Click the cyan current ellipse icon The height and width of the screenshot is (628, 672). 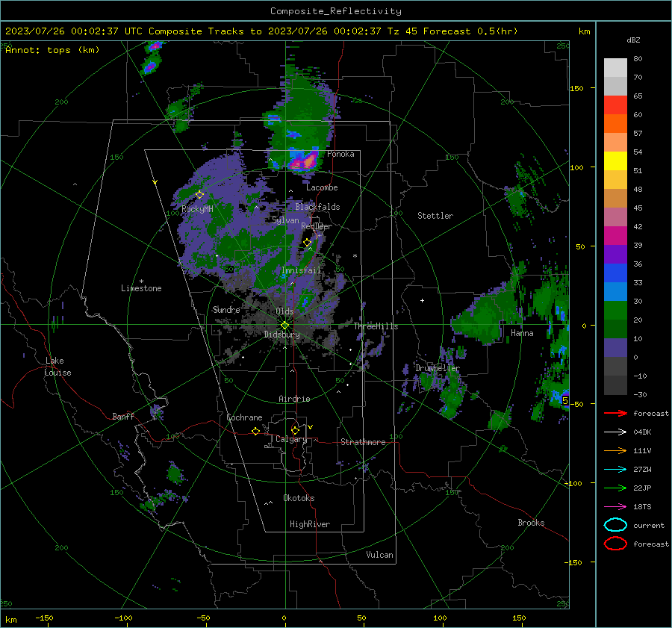pyautogui.click(x=615, y=525)
